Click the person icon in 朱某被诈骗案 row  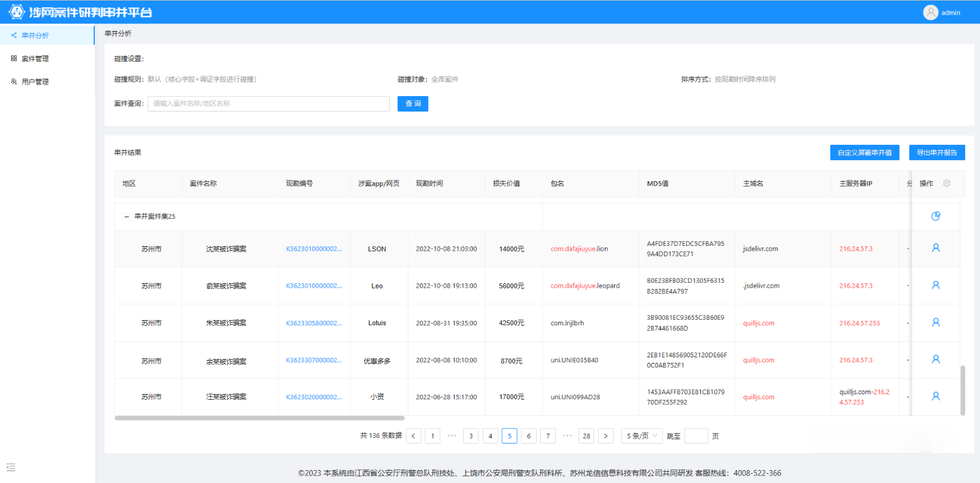pyautogui.click(x=935, y=322)
